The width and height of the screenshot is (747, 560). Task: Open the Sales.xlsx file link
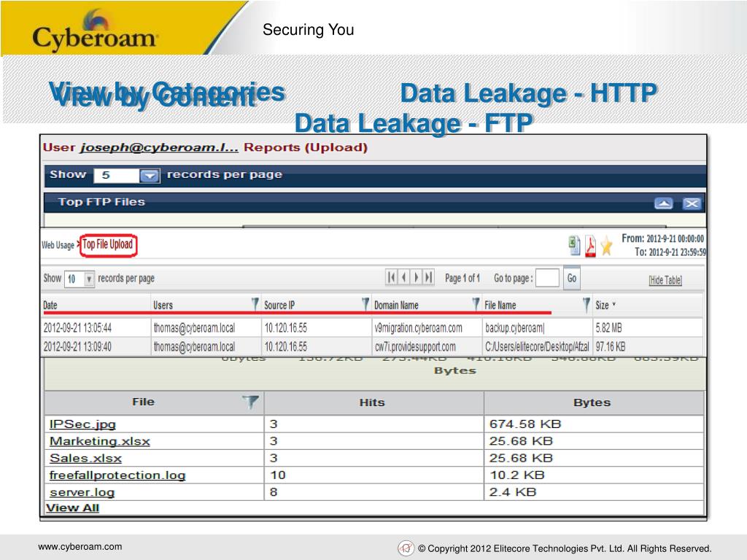coord(85,459)
